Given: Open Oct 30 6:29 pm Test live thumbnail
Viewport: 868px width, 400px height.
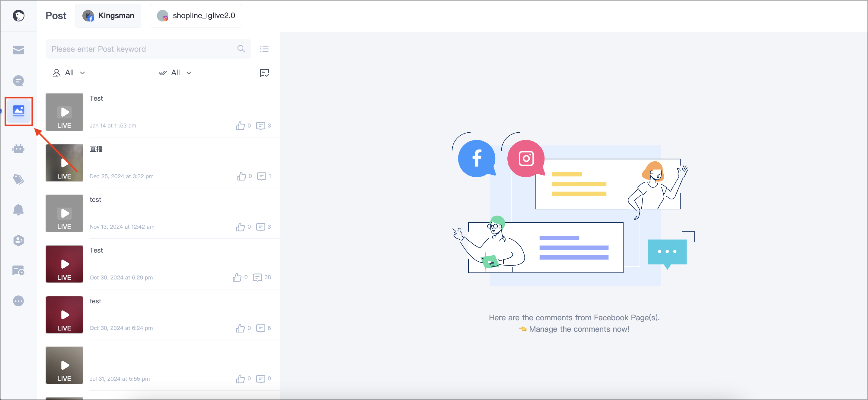Looking at the screenshot, I should pos(64,264).
